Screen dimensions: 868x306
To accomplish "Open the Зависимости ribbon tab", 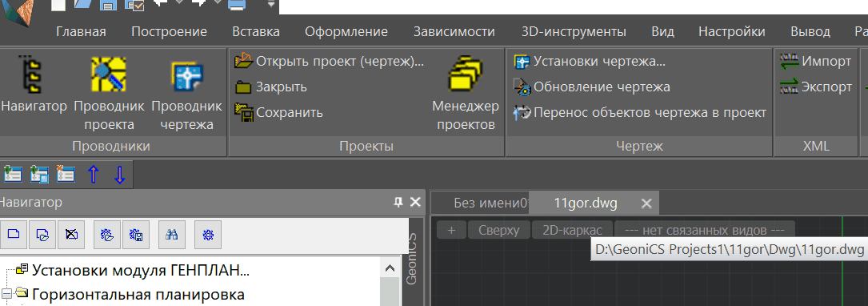I will (454, 31).
